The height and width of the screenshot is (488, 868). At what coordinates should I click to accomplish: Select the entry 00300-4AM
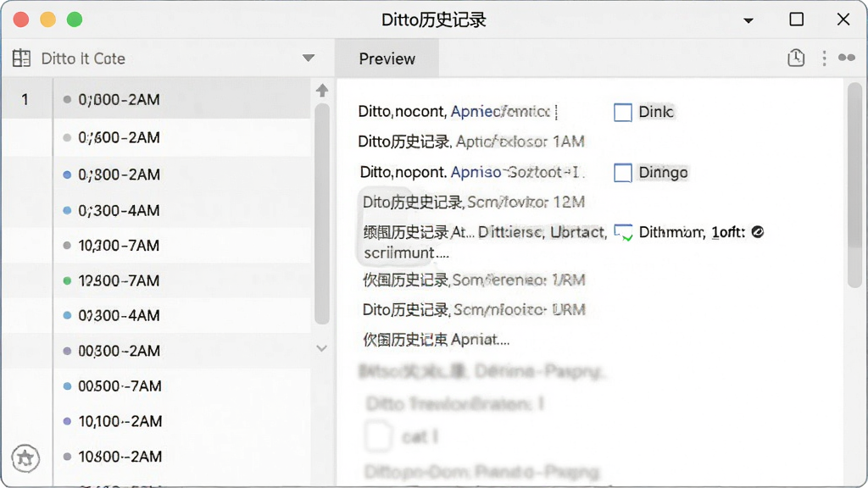(181, 315)
